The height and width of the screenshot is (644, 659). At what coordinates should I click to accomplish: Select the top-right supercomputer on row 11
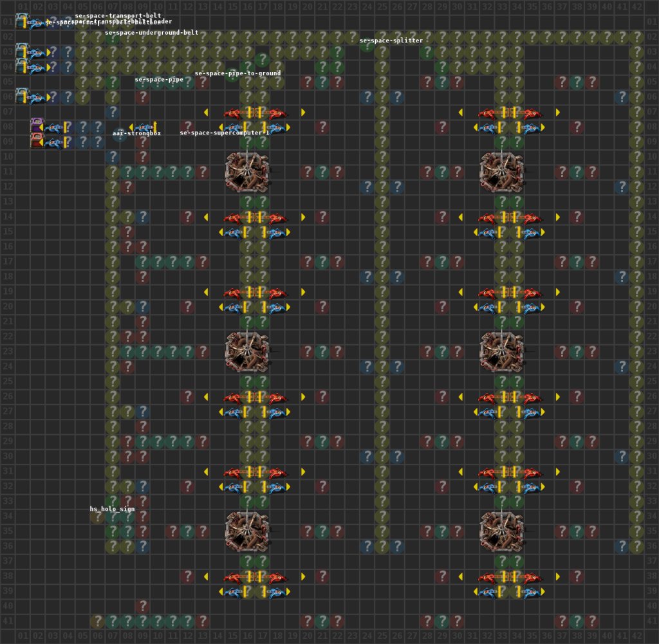502,169
